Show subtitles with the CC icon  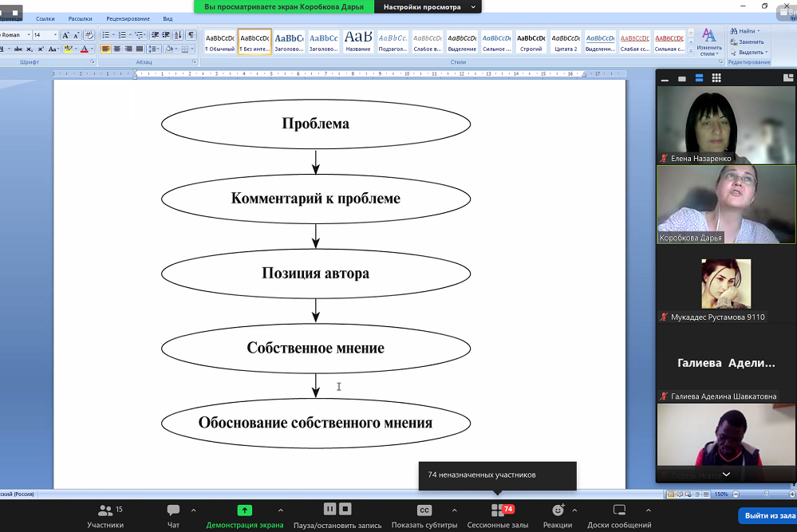(424, 510)
